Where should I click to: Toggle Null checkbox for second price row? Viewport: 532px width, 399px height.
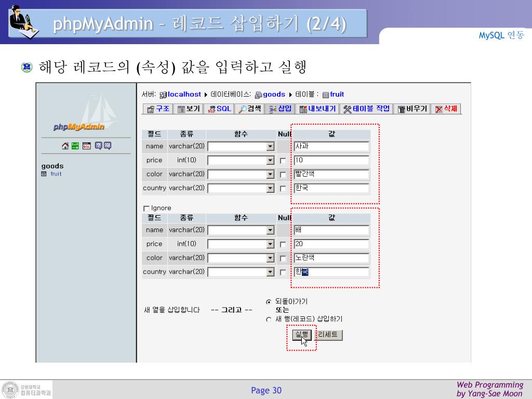[283, 245]
